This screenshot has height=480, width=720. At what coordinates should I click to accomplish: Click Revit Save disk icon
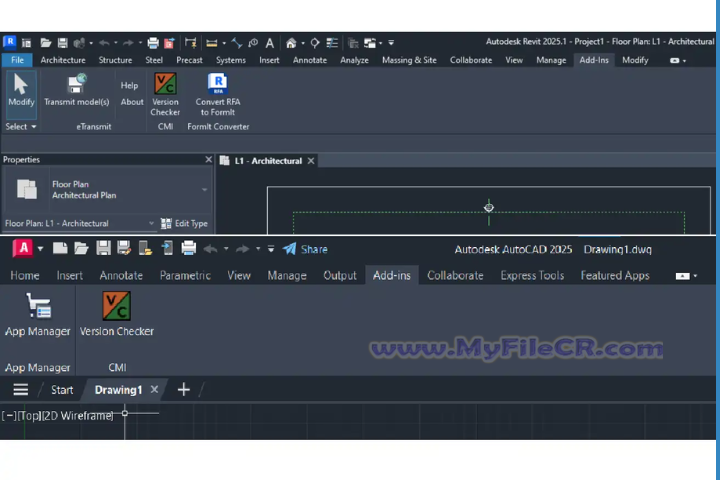pos(62,43)
